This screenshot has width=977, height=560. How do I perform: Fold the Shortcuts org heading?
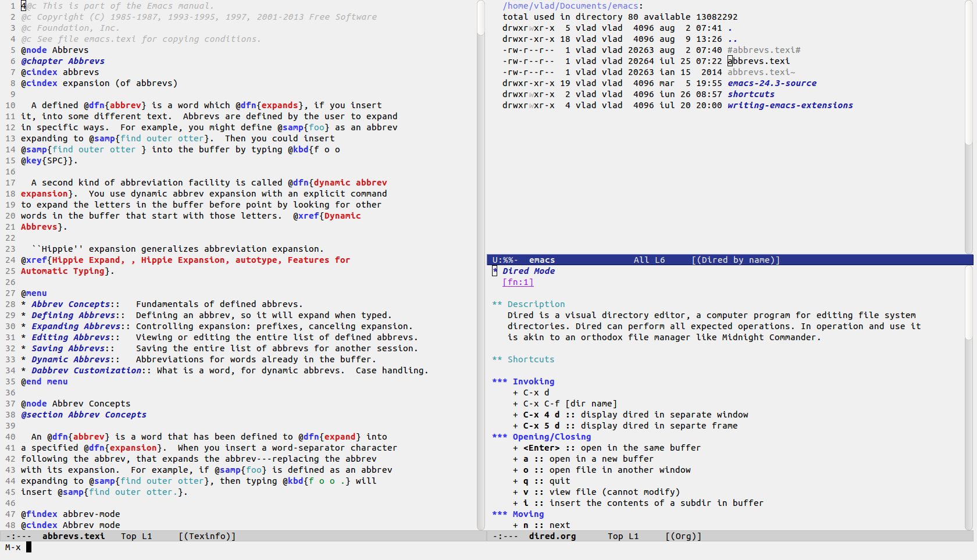click(x=523, y=359)
